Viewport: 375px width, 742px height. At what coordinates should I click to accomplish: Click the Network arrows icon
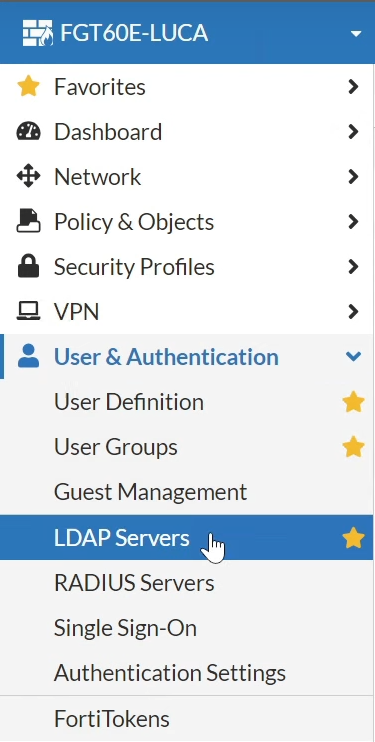(x=28, y=177)
